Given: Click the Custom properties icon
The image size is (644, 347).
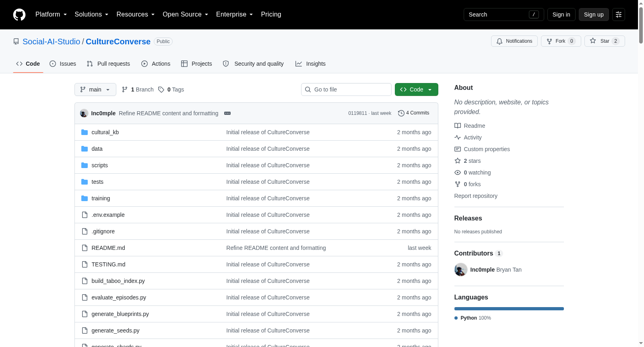Looking at the screenshot, I should 458,149.
